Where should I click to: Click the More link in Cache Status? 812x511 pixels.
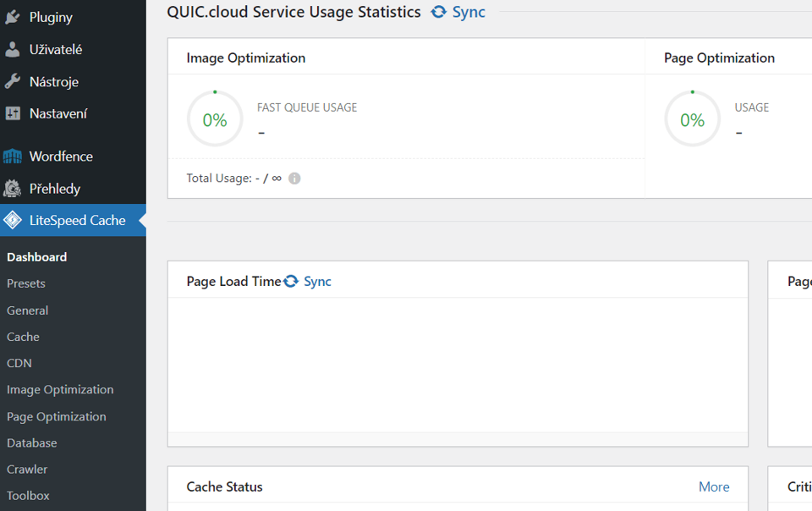tap(714, 486)
